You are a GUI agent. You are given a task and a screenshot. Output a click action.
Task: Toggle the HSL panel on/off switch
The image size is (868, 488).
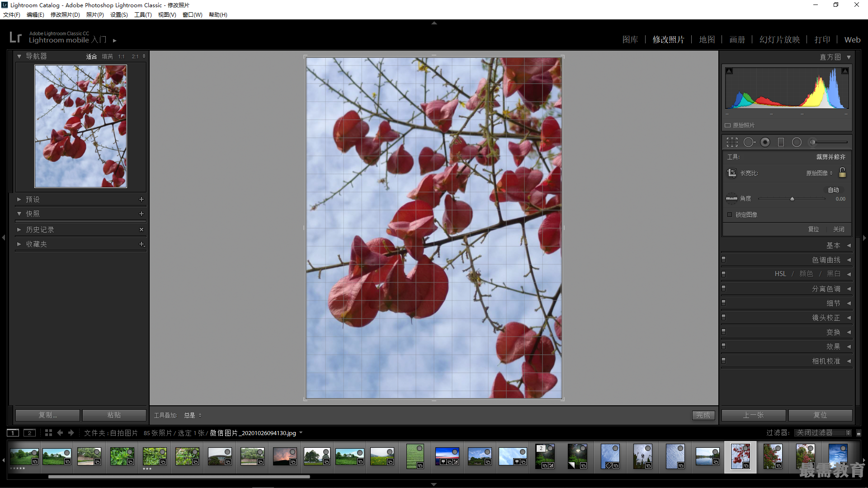click(724, 274)
